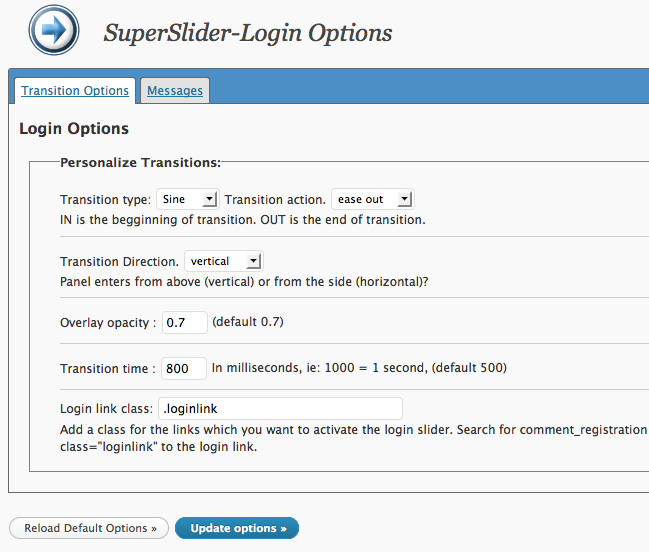Click the "(default 0.7)" hint text
The height and width of the screenshot is (552, 649).
point(249,322)
